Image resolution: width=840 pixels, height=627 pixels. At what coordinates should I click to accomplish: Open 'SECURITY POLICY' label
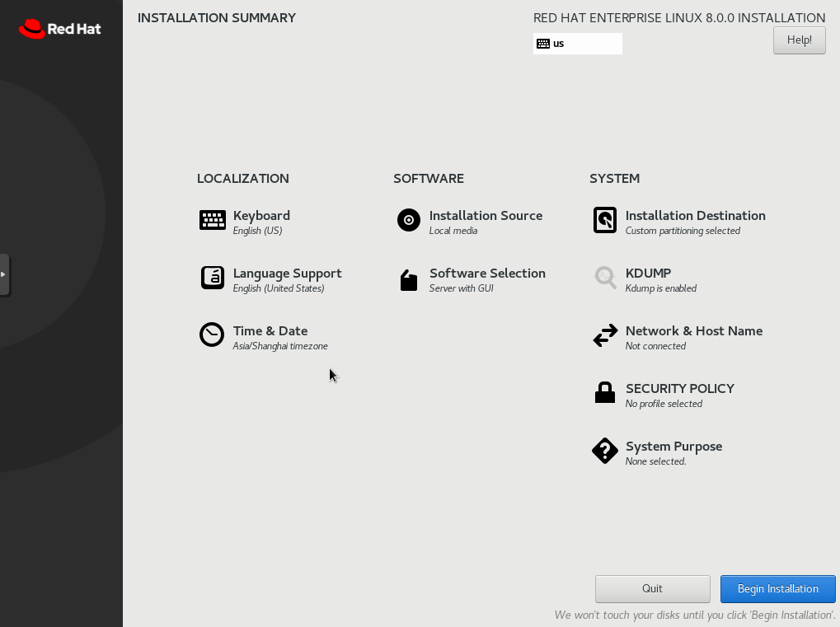click(680, 389)
